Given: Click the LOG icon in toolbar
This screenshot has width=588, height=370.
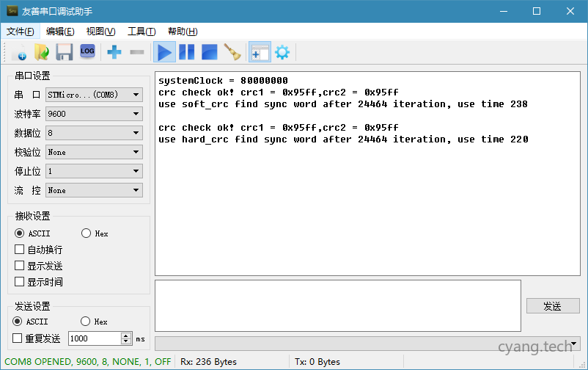Looking at the screenshot, I should click(87, 51).
